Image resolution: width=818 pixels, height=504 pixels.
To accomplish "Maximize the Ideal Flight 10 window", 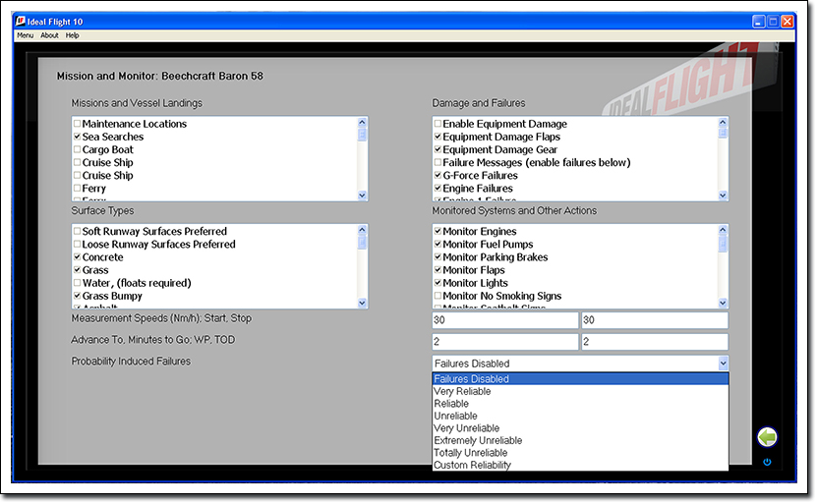I will pos(773,22).
